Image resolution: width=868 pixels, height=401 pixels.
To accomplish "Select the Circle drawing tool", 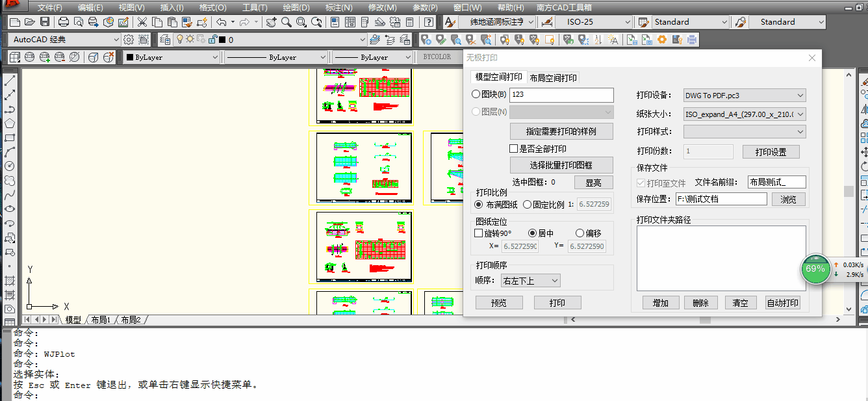I will pyautogui.click(x=10, y=166).
